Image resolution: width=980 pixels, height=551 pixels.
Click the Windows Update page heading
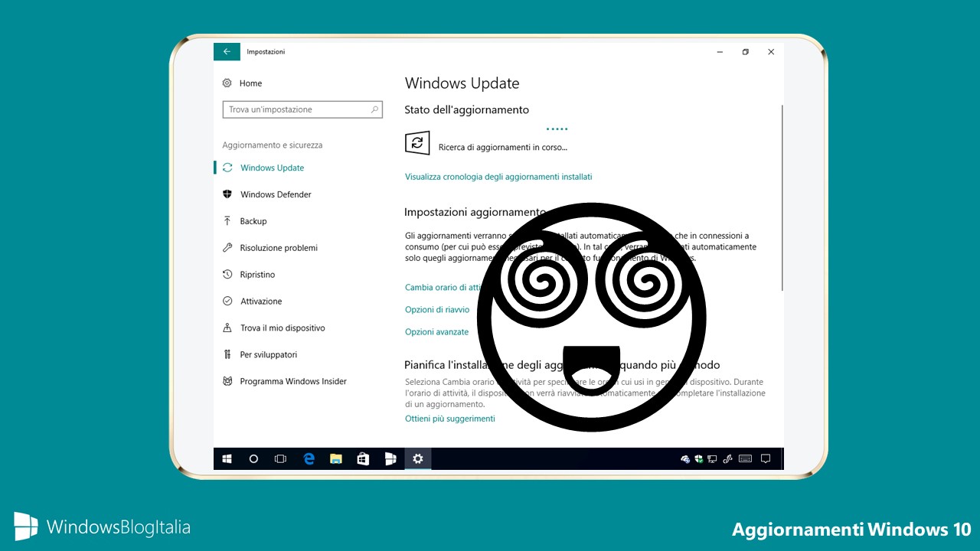(x=462, y=83)
